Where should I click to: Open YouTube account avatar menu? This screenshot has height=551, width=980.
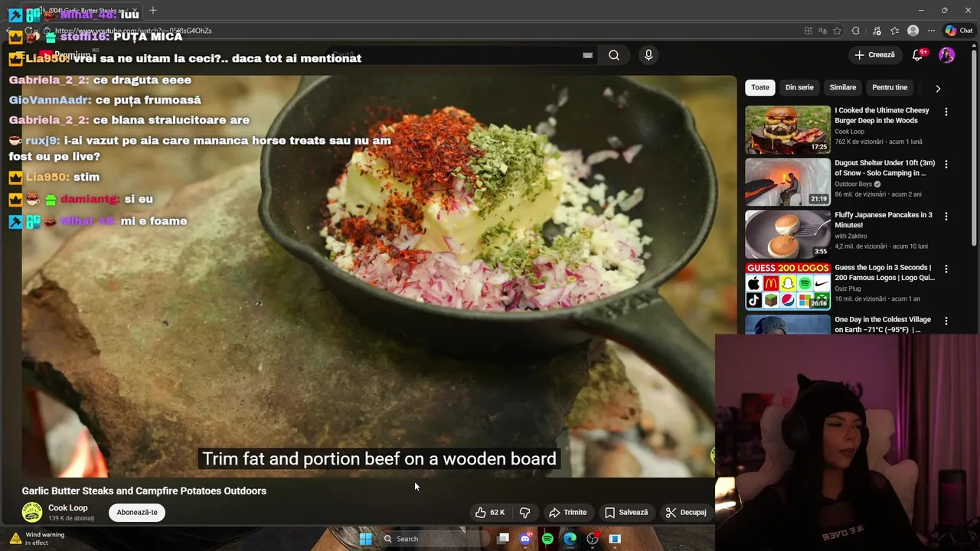point(947,55)
